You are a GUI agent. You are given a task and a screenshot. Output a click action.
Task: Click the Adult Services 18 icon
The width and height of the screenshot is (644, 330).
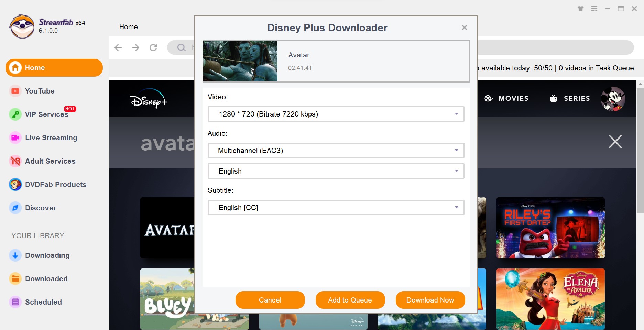click(15, 161)
